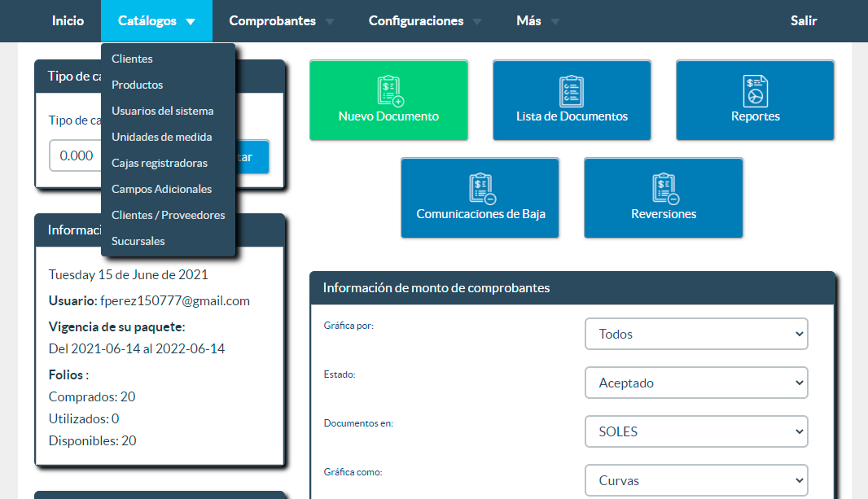Image resolution: width=868 pixels, height=499 pixels.
Task: Click the exchange rate input field
Action: coord(76,155)
